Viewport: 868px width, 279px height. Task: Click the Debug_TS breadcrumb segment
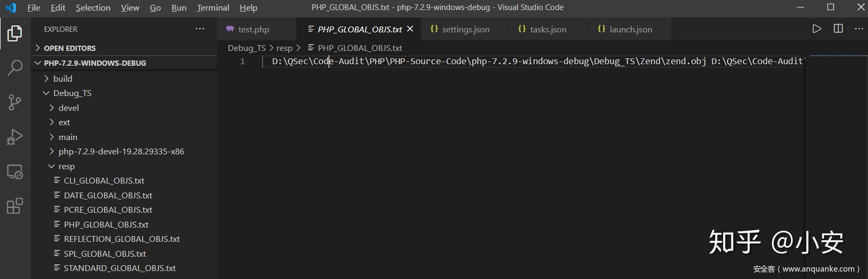[246, 48]
